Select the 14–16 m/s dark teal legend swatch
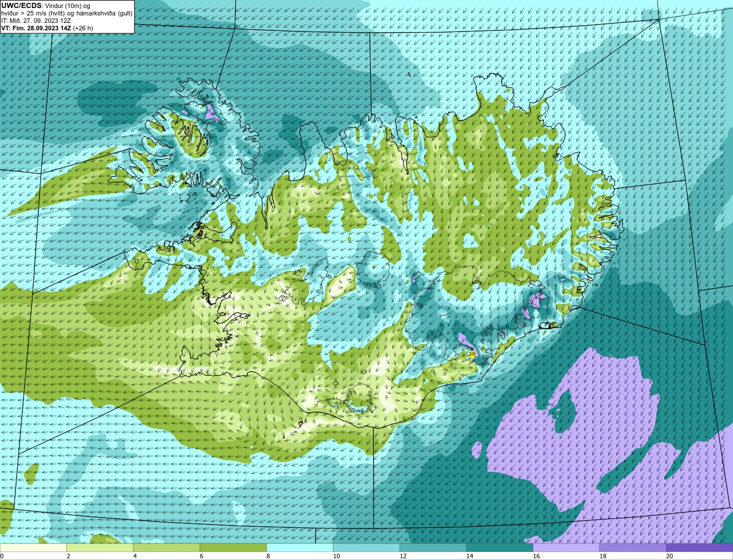This screenshot has height=560, width=733. tap(500, 547)
